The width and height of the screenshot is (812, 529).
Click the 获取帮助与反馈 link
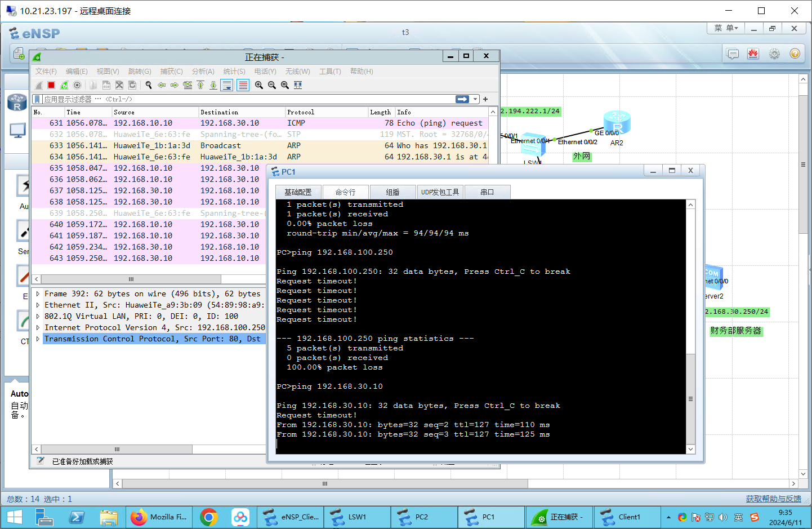pos(774,499)
